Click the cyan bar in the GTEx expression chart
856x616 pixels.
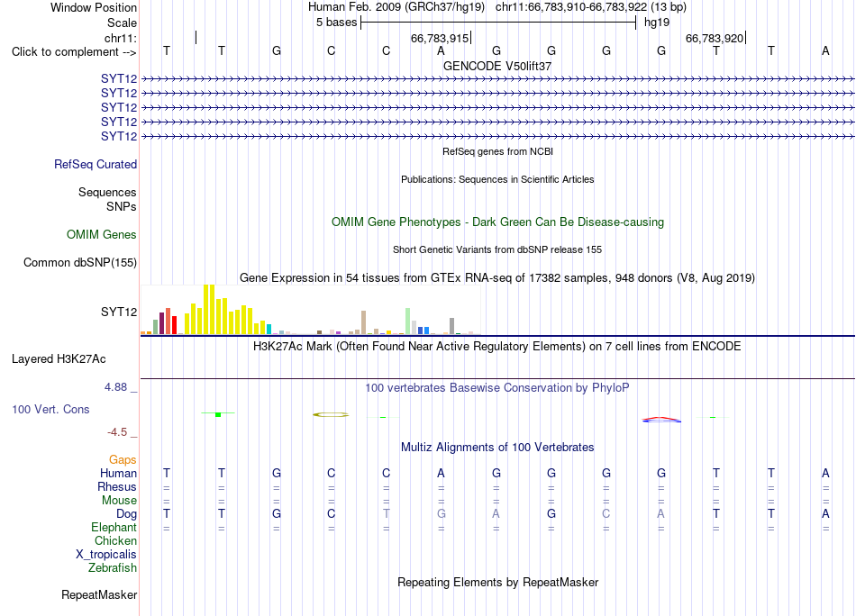coord(269,329)
